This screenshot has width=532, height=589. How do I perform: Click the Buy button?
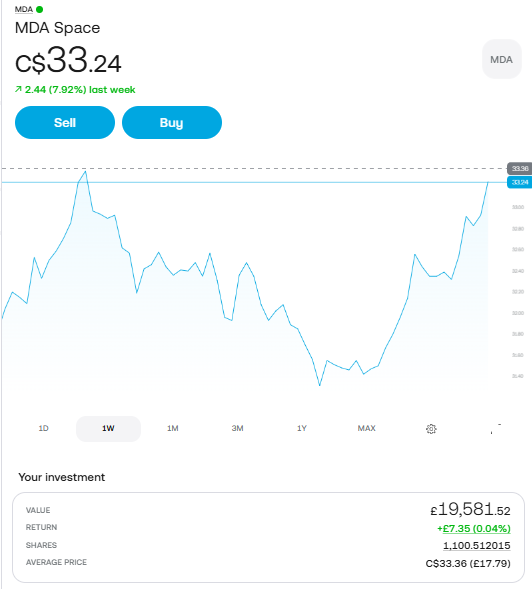(x=172, y=122)
